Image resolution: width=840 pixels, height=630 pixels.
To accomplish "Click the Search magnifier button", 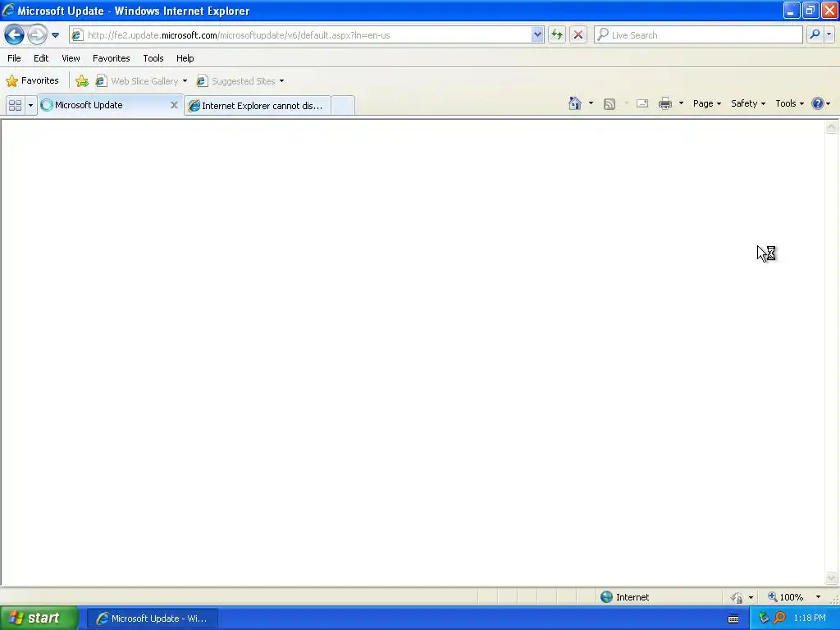I will 815,35.
